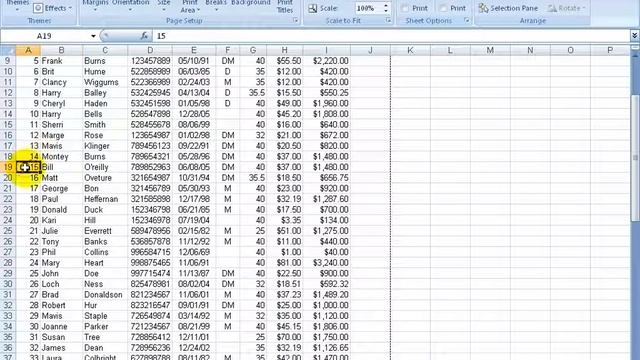Click the Select All corner of the grid

click(x=8, y=50)
